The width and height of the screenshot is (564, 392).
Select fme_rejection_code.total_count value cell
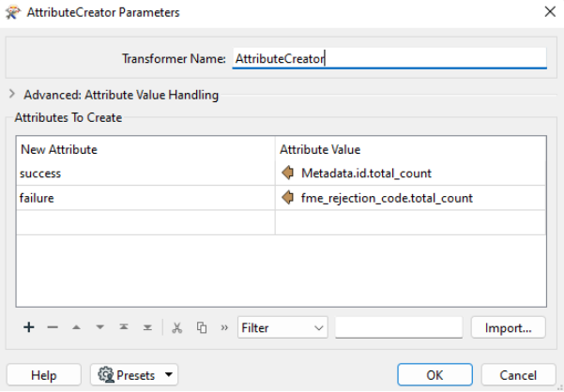(x=410, y=198)
